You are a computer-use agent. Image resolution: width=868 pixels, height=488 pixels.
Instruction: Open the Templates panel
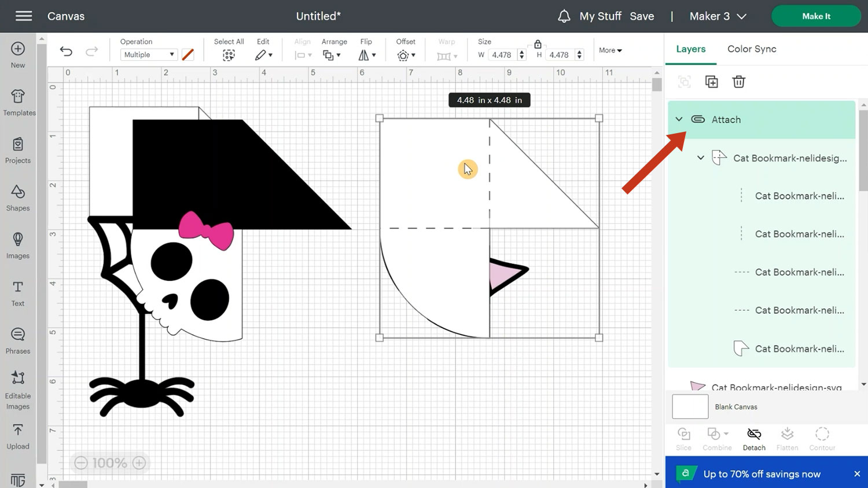19,102
